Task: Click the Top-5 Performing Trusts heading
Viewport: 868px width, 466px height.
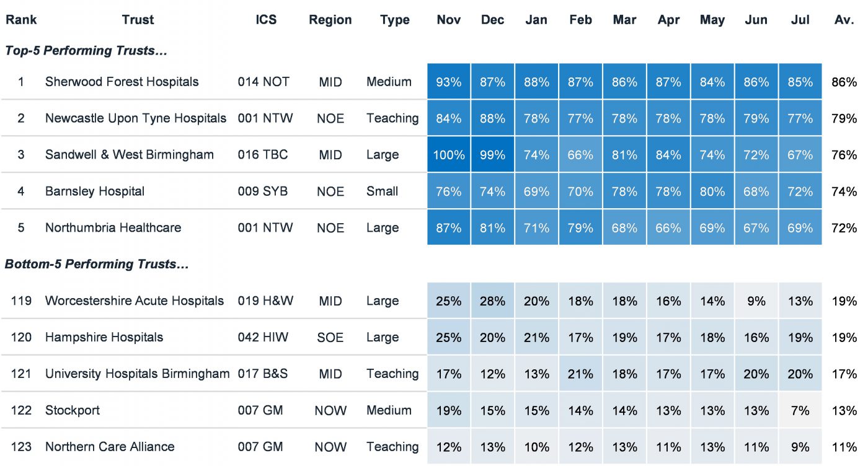Action: 86,51
